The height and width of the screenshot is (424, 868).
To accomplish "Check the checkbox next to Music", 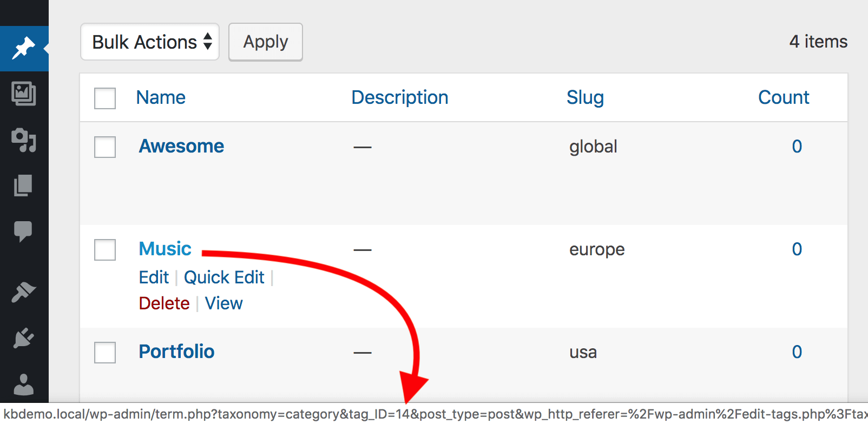I will pos(104,249).
